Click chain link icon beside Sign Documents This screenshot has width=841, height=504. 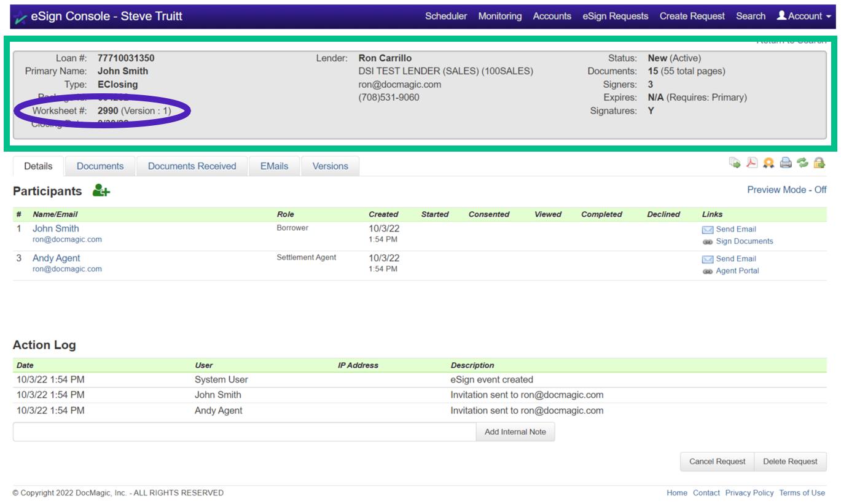708,242
